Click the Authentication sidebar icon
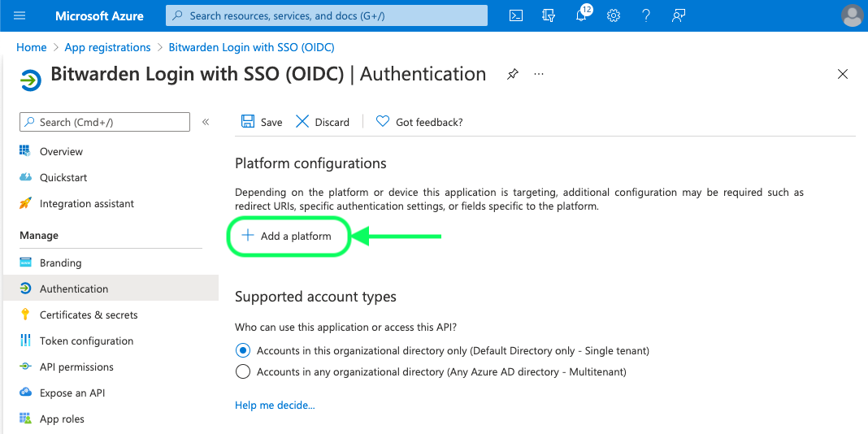 [x=25, y=289]
